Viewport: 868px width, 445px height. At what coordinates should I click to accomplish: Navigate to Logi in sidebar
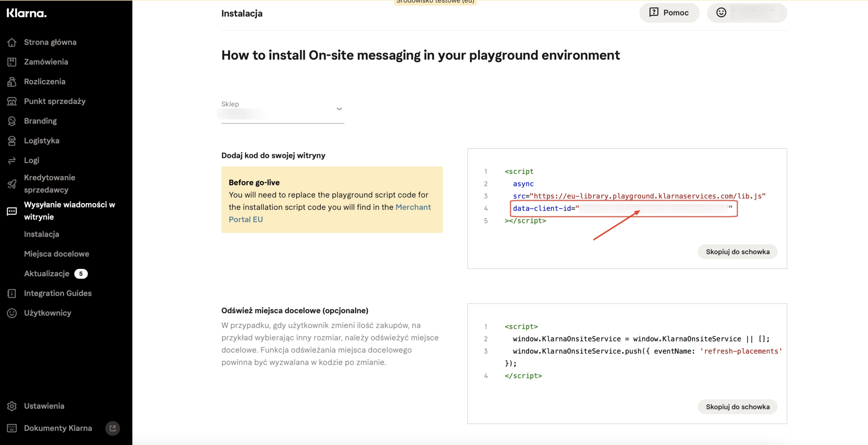[x=32, y=160]
